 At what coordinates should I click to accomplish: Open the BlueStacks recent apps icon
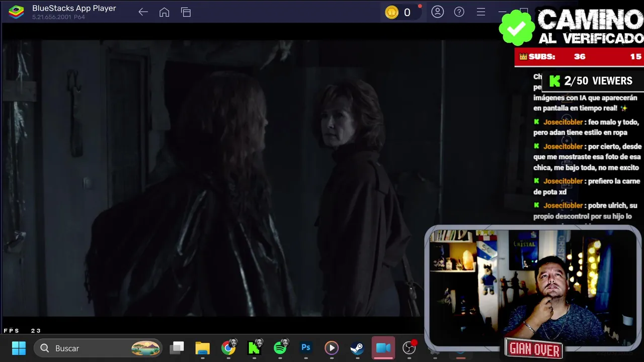(x=186, y=12)
